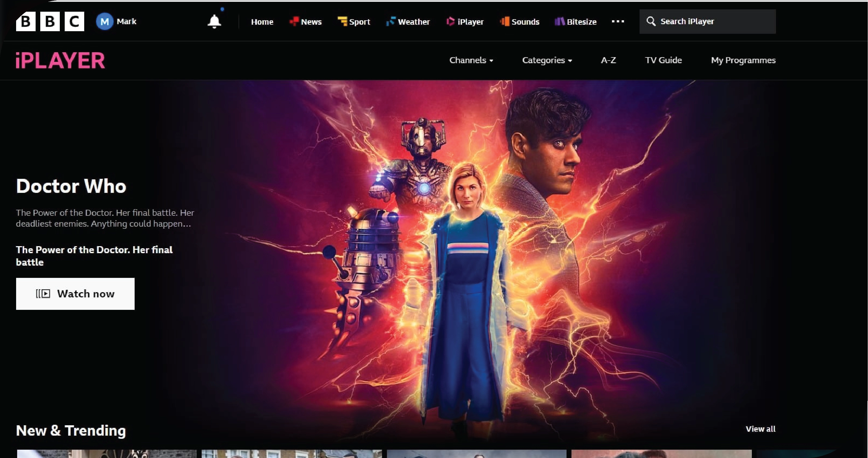Open the notifications bell
The width and height of the screenshot is (868, 458).
click(x=214, y=22)
